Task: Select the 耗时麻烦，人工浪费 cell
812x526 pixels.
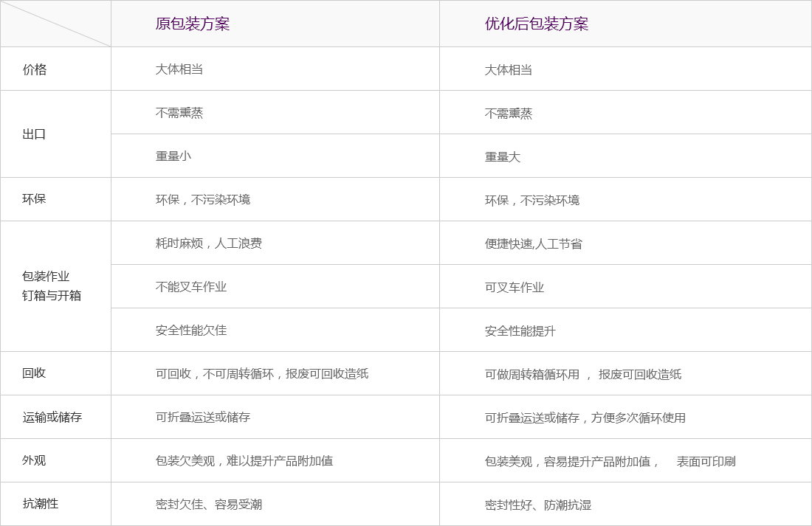Action: (209, 243)
